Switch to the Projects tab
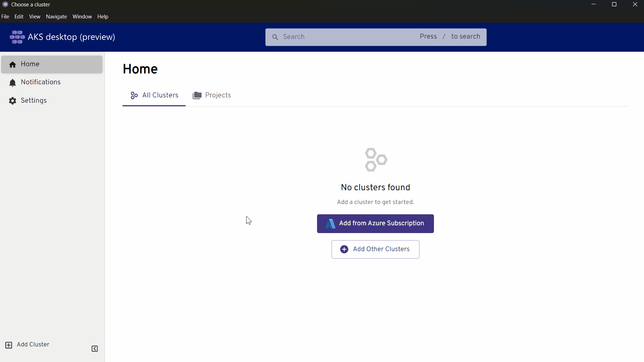Screen dimensions: 644x362 tap(218, 95)
